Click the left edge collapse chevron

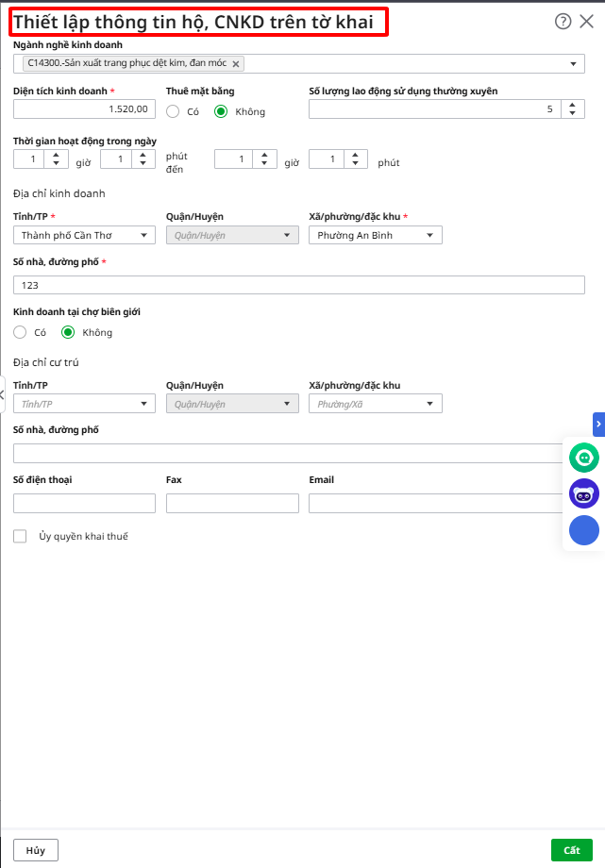[x=3, y=395]
